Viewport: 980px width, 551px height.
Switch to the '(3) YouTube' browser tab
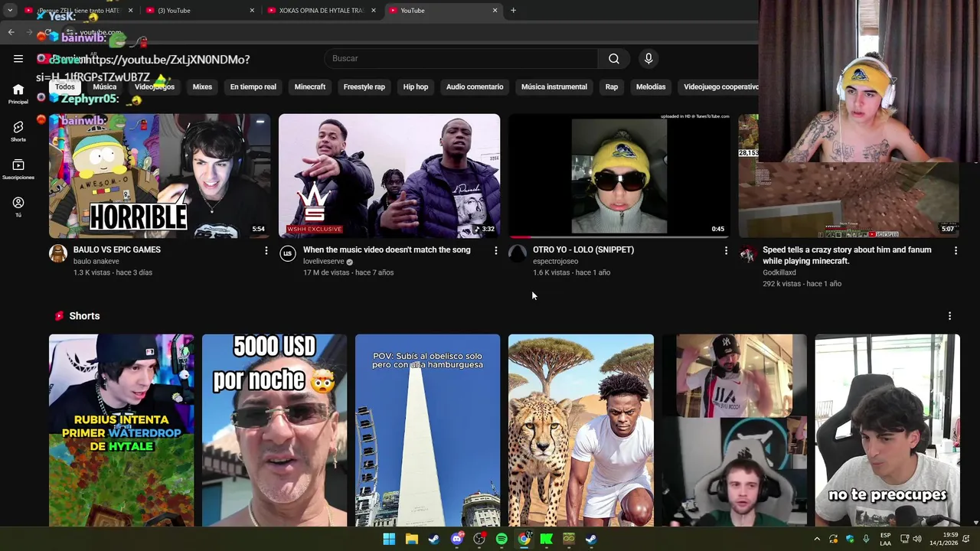[199, 10]
